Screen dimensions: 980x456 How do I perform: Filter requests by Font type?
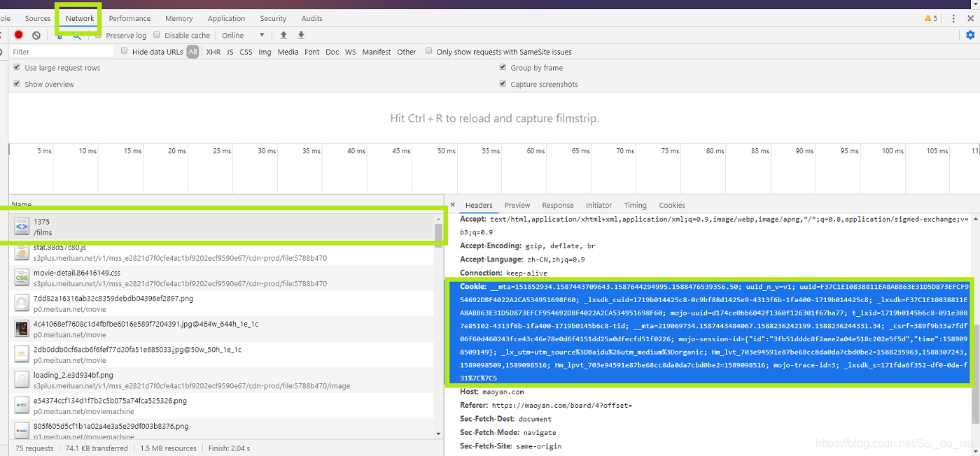point(312,52)
